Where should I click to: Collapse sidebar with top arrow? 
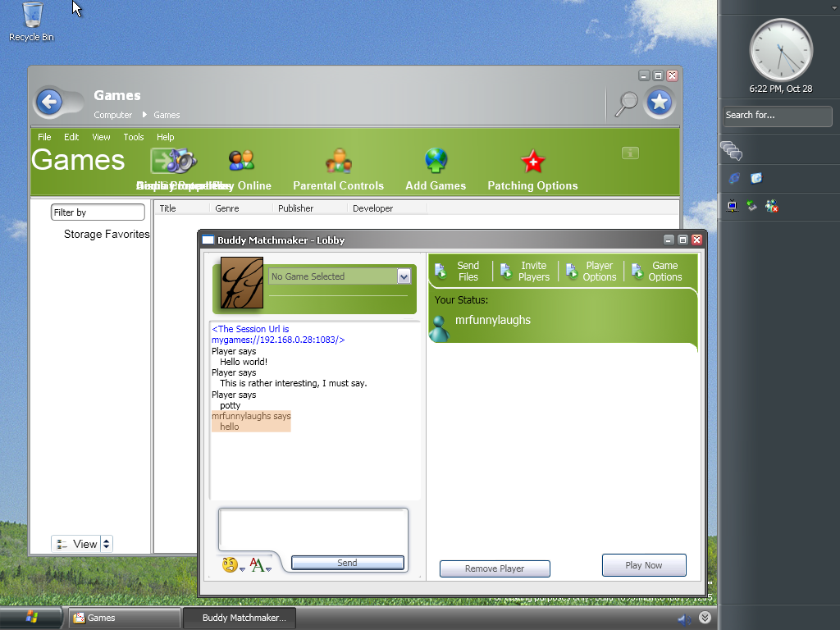click(833, 7)
